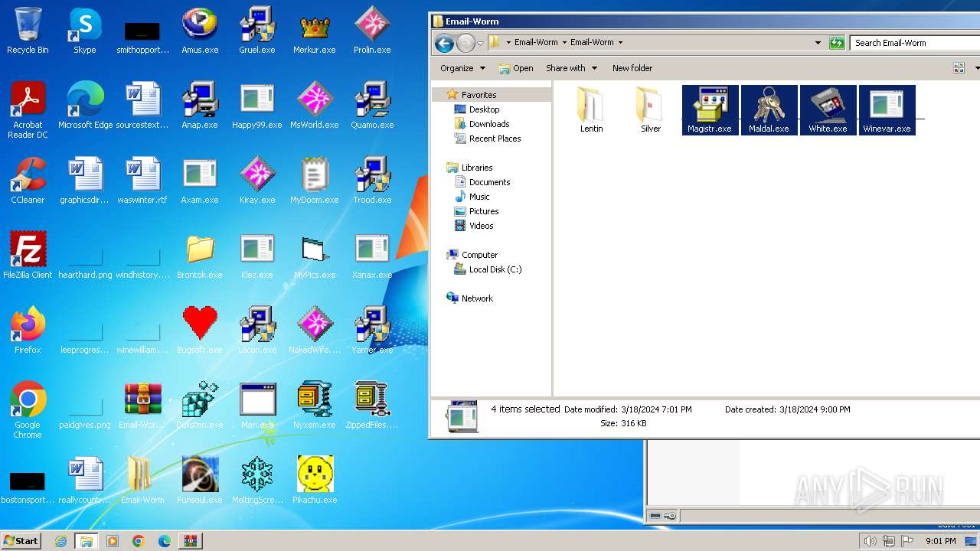The image size is (980, 551).
Task: Open the Pictures library
Action: coord(484,211)
